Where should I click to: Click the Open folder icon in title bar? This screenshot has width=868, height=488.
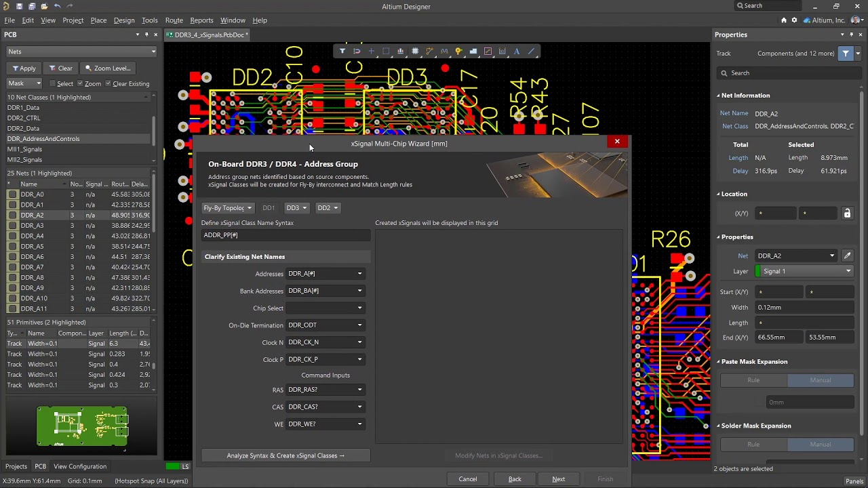coord(44,6)
